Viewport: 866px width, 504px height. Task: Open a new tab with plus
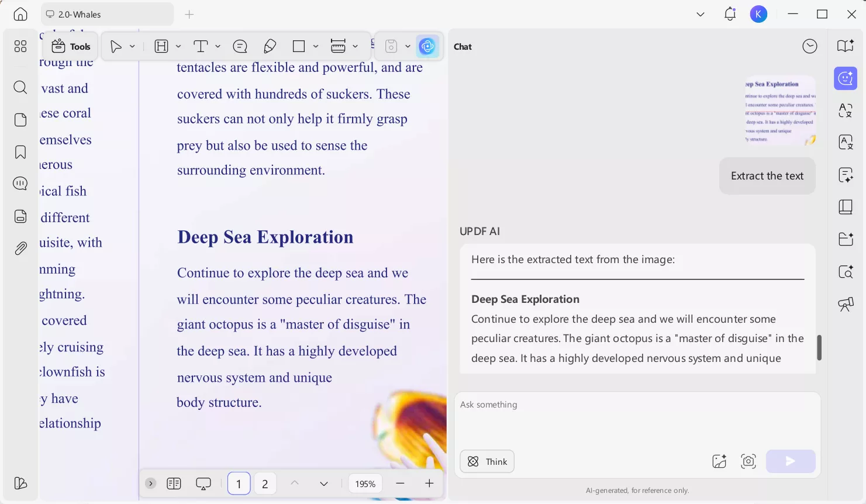coord(189,14)
